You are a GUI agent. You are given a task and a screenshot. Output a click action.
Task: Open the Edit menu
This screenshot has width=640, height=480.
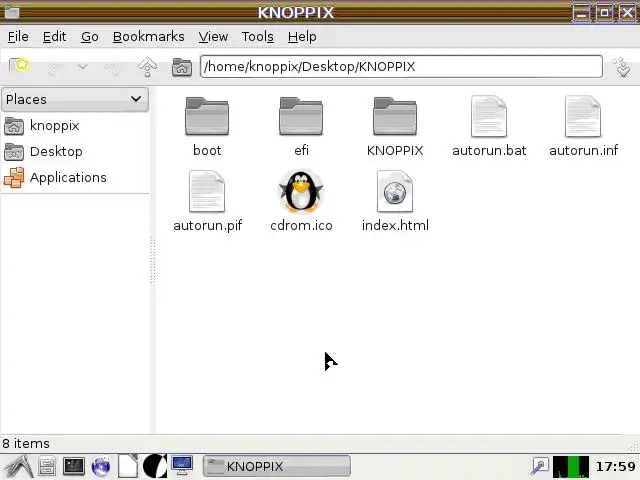[x=54, y=37]
